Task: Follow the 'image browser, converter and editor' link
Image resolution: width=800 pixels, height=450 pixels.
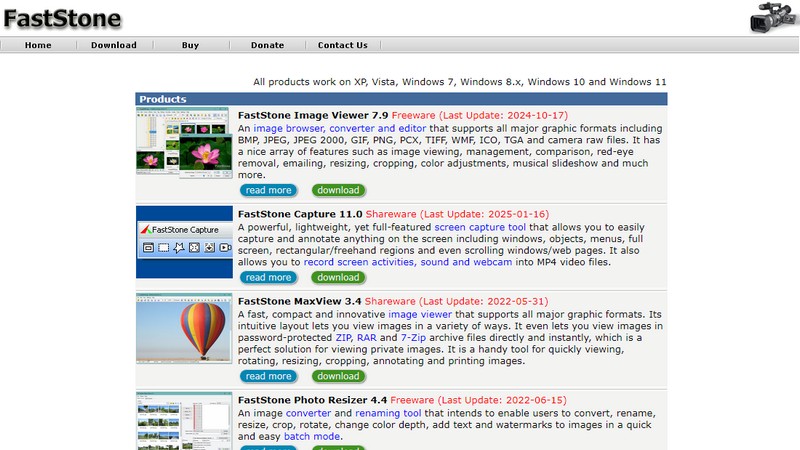Action: [340, 129]
